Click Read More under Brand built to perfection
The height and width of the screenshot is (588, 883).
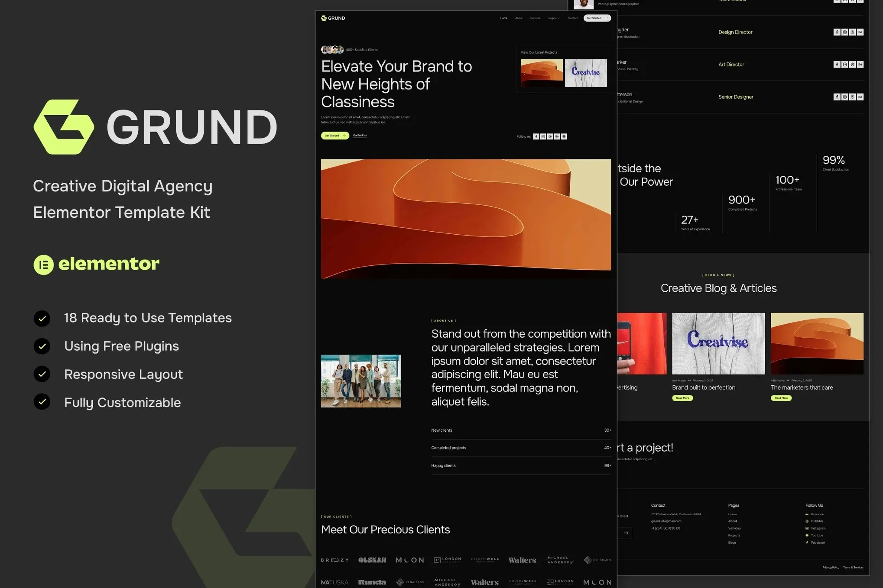[x=682, y=398]
